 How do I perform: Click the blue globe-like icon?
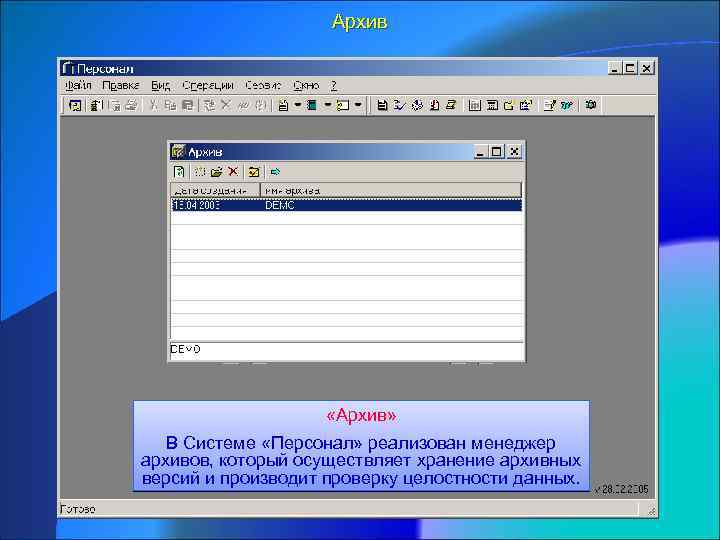(417, 106)
